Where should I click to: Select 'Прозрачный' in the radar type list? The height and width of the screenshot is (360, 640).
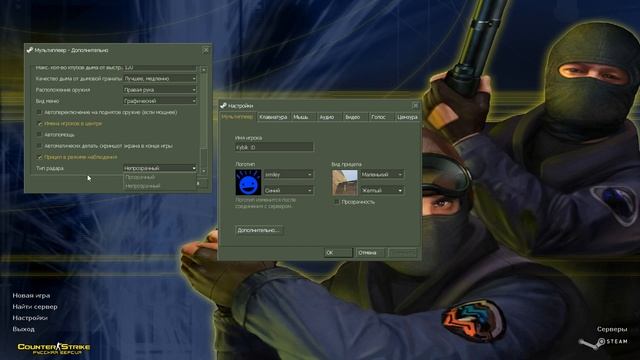160,177
